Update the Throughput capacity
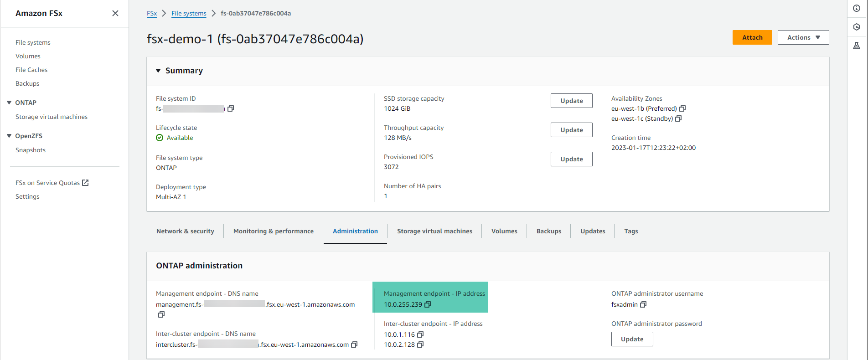Viewport: 868px width, 360px height. (x=572, y=130)
